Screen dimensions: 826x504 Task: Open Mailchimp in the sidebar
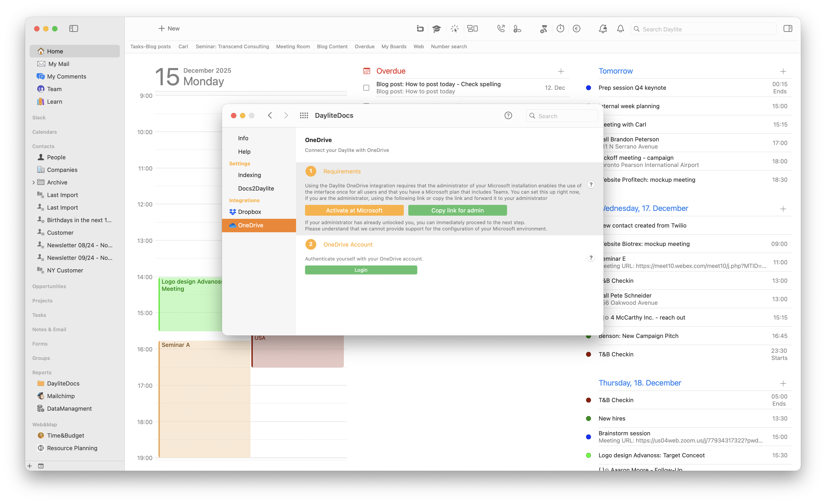tap(75, 396)
